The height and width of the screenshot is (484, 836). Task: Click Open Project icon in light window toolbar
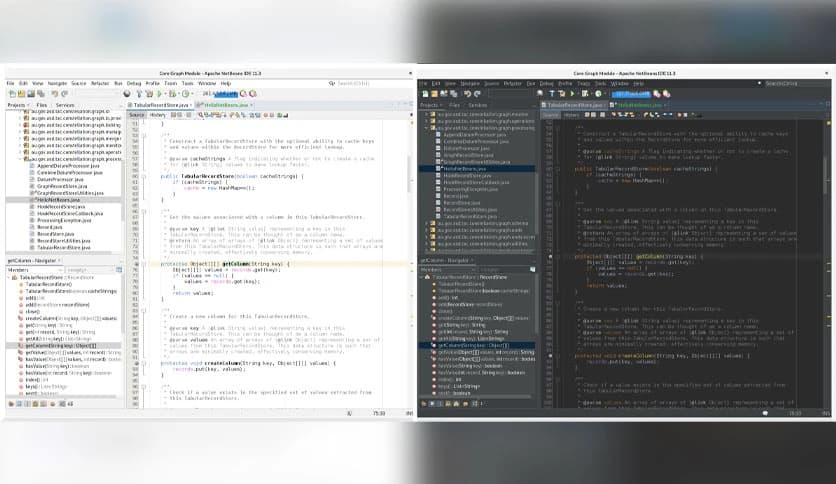point(31,94)
